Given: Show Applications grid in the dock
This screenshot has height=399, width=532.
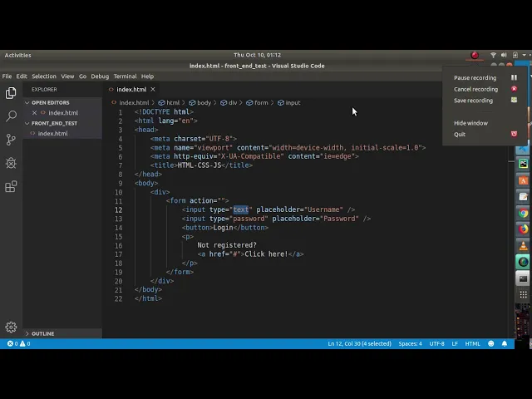Looking at the screenshot, I should pyautogui.click(x=523, y=294).
